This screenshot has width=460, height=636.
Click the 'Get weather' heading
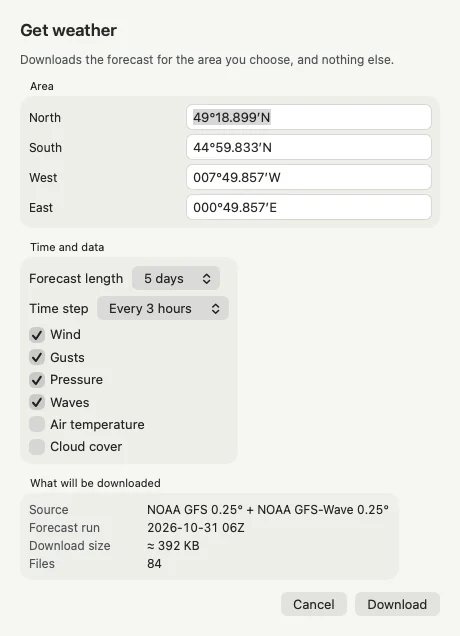click(x=69, y=30)
